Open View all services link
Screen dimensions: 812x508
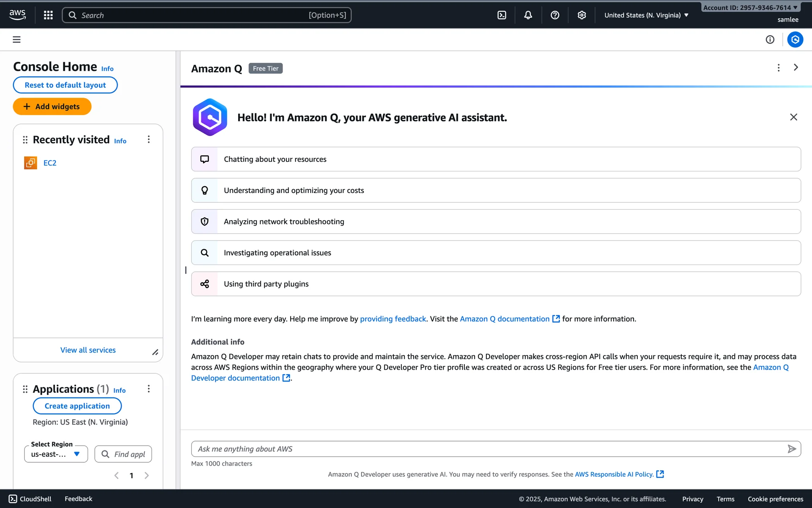[x=88, y=350]
